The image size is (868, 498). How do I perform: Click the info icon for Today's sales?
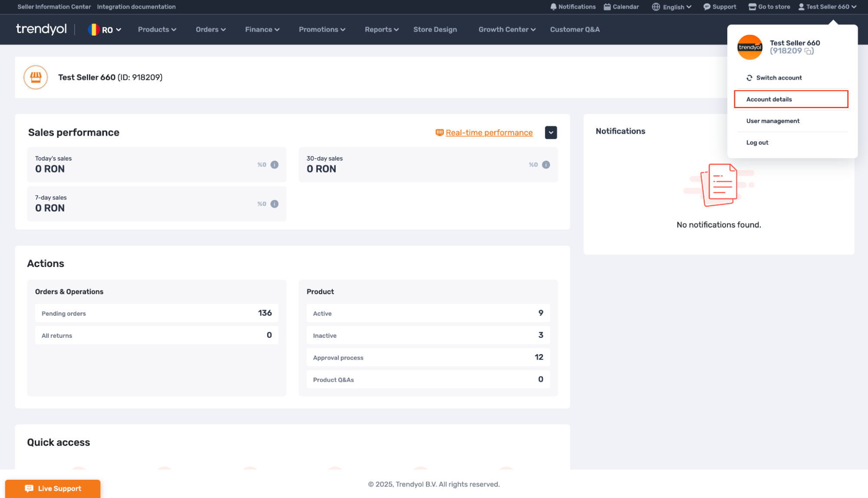click(x=274, y=165)
